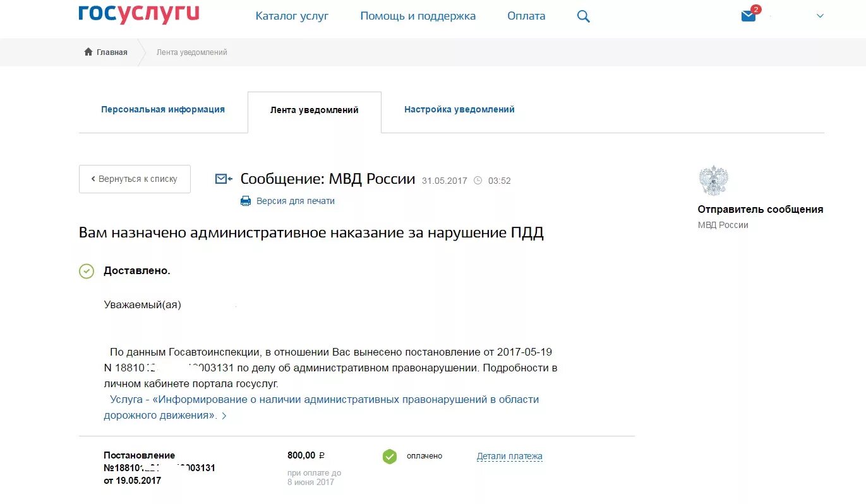Viewport: 866px width, 504px height.
Task: Click the 800,00 ₽ amount
Action: pos(306,455)
